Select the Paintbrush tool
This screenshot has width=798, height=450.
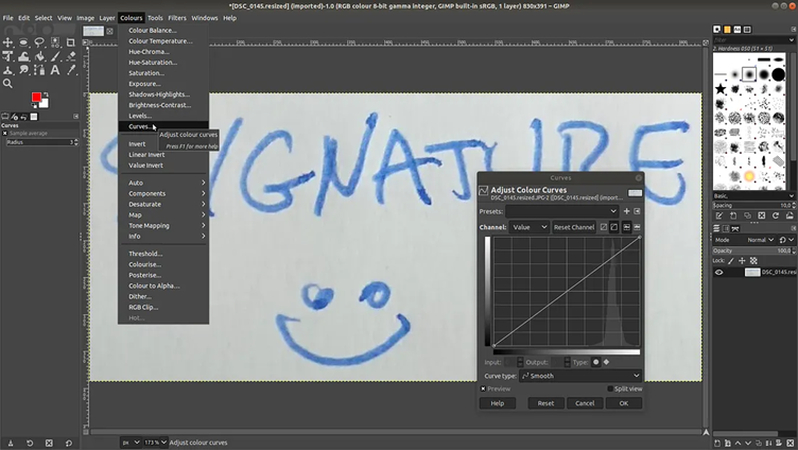point(55,56)
